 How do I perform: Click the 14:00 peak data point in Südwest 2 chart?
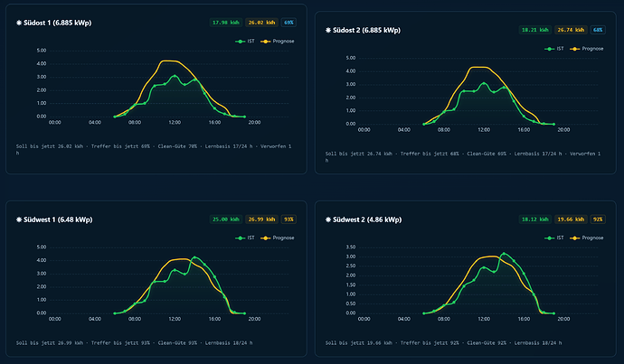(x=504, y=254)
